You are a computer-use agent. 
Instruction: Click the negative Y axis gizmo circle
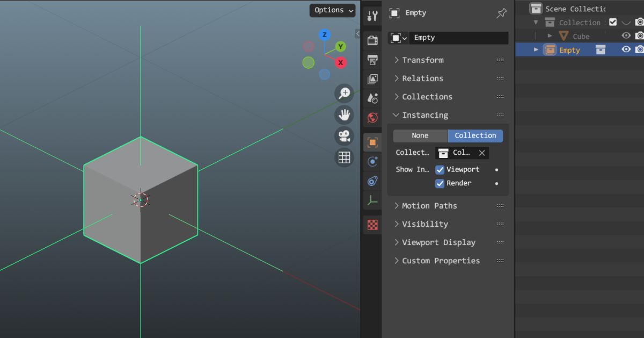click(x=308, y=63)
